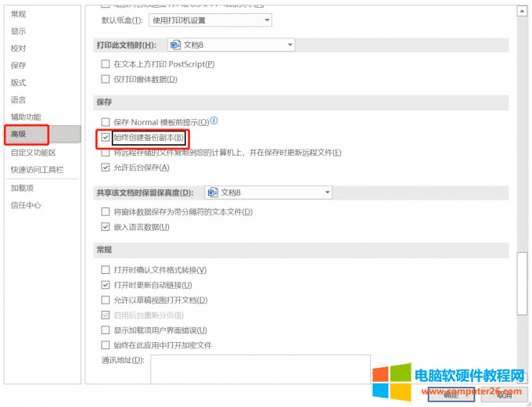Viewport: 532px width, 407px height.
Task: Click inside the 通讯地址 text box
Action: pyautogui.click(x=260, y=369)
